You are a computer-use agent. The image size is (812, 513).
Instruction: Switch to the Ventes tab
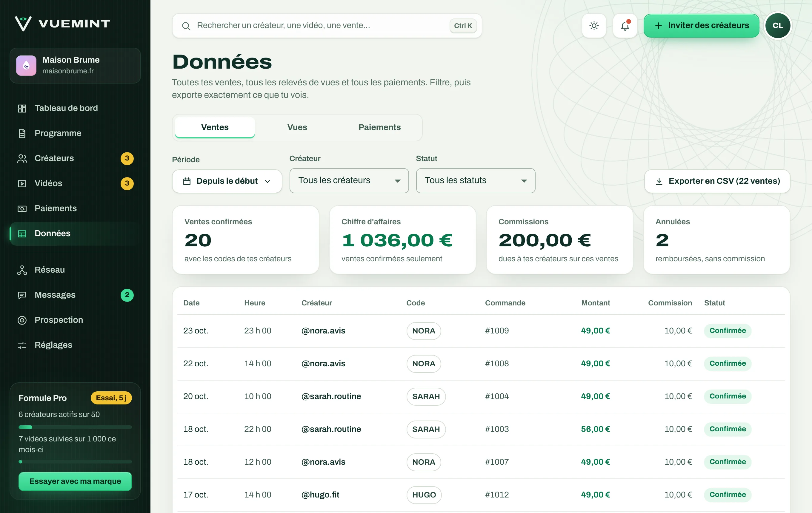pos(215,127)
